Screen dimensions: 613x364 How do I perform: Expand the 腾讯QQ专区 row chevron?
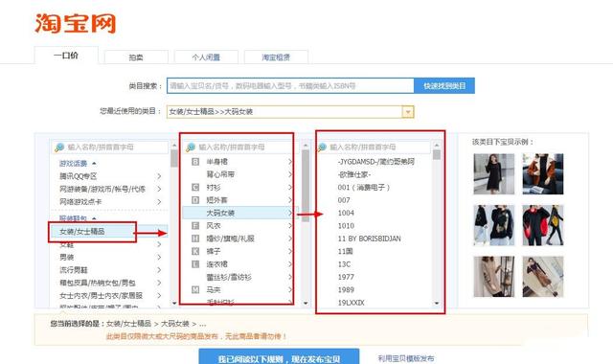click(x=159, y=176)
